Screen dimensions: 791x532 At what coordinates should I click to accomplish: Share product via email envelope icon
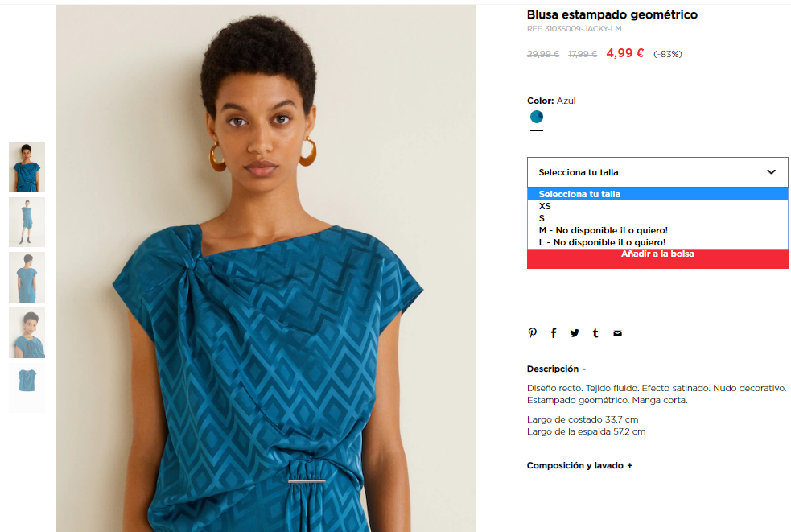617,332
